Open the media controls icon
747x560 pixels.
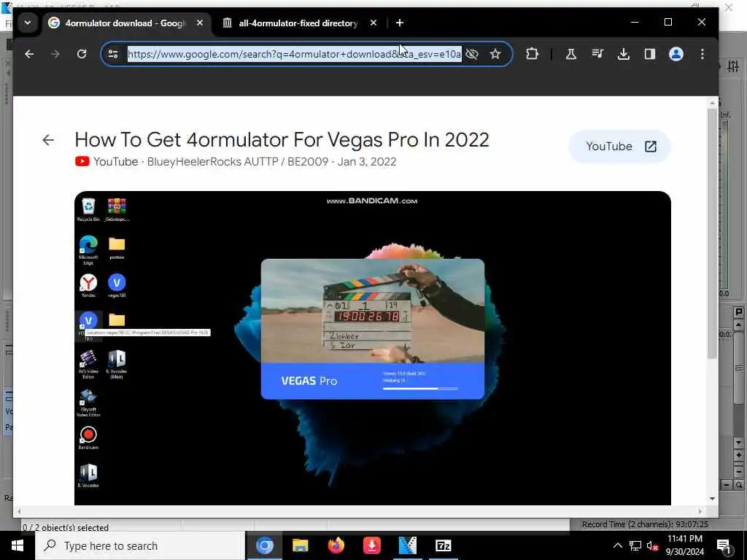click(x=597, y=54)
